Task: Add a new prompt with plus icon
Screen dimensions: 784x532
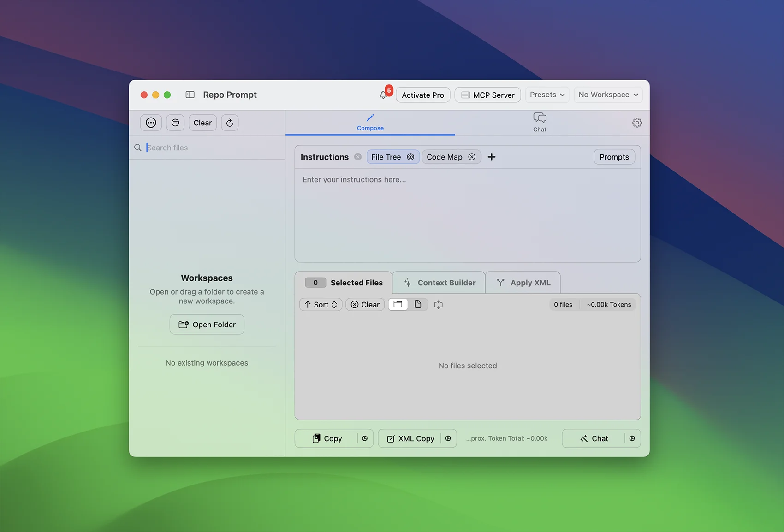Action: [492, 157]
